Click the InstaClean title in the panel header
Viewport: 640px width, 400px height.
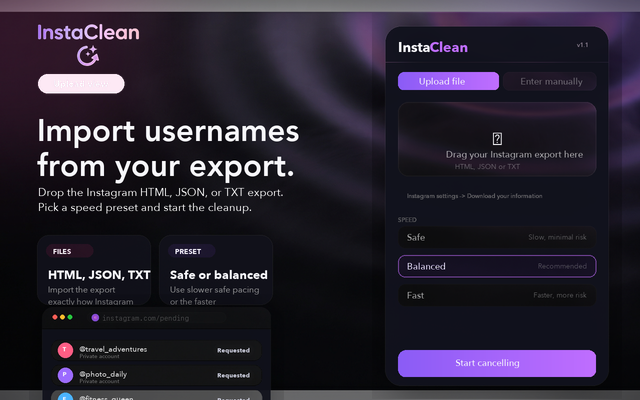pos(433,47)
